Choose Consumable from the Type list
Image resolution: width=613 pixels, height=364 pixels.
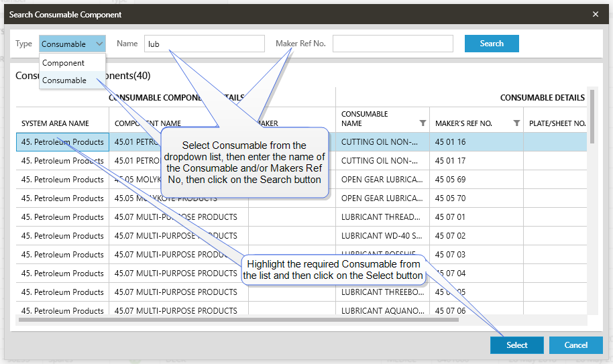[72, 80]
